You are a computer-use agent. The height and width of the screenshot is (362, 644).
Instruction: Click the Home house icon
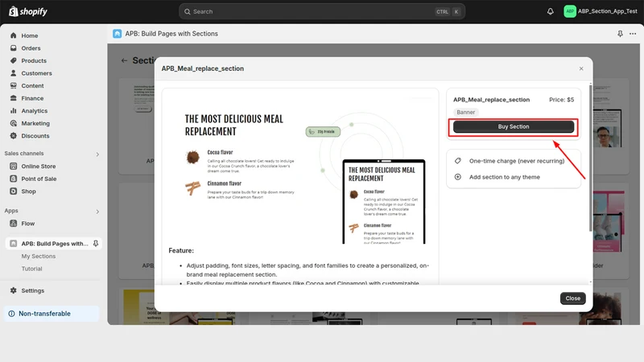click(x=14, y=35)
